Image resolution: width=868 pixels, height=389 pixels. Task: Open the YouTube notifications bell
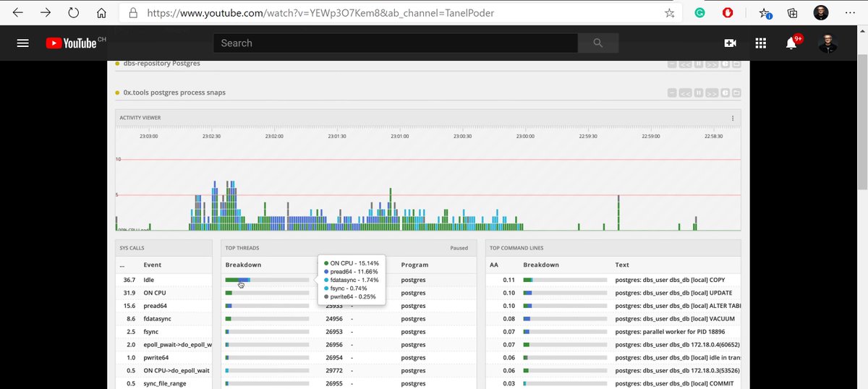coord(791,43)
